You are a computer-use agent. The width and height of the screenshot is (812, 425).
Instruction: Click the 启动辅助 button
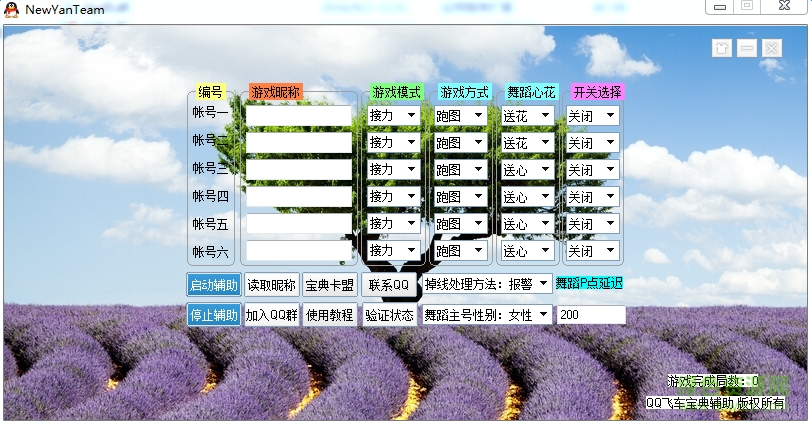pyautogui.click(x=214, y=285)
